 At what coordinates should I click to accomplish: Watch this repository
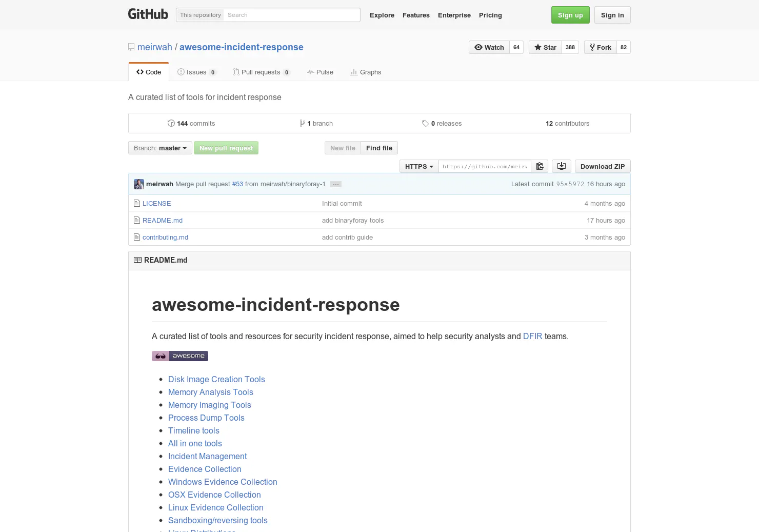click(489, 47)
